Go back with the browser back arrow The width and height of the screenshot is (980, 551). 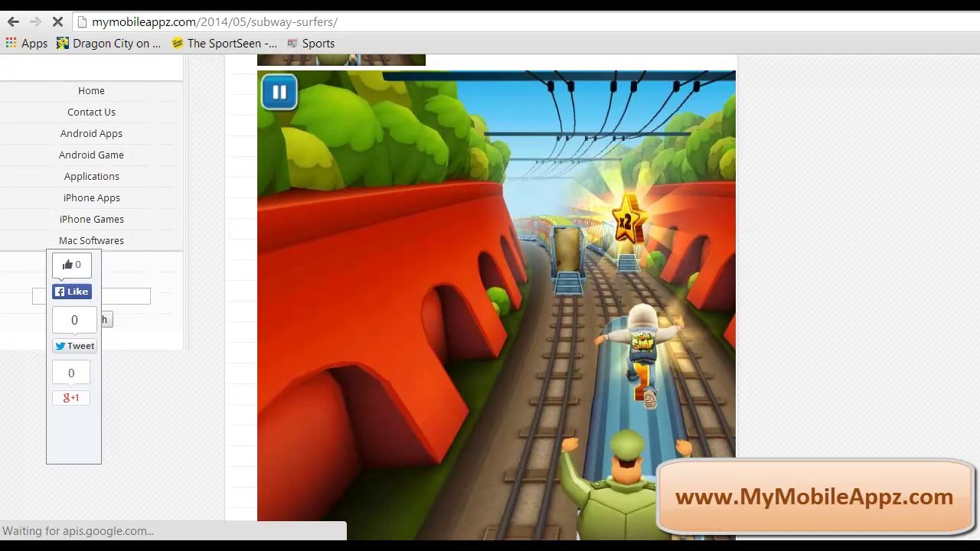[x=13, y=21]
